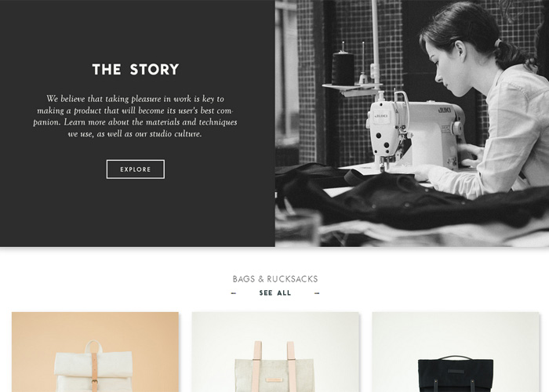Open the beige bag with pink straps
Viewport: 549px width, 392px height.
275,352
